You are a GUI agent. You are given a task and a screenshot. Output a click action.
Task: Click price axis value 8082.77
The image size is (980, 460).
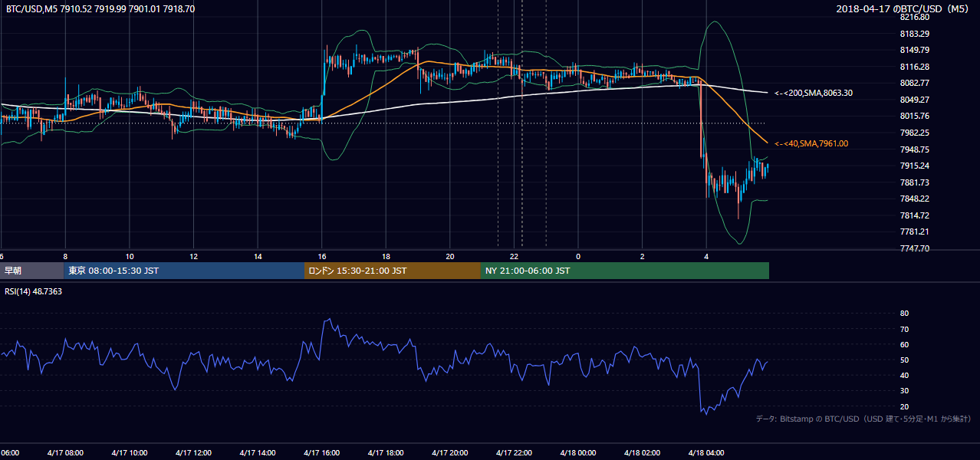[x=914, y=83]
